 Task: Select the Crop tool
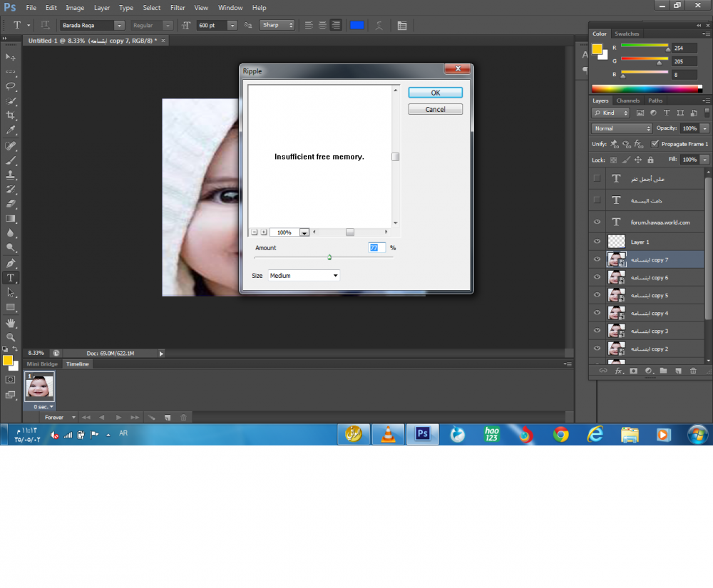click(11, 115)
